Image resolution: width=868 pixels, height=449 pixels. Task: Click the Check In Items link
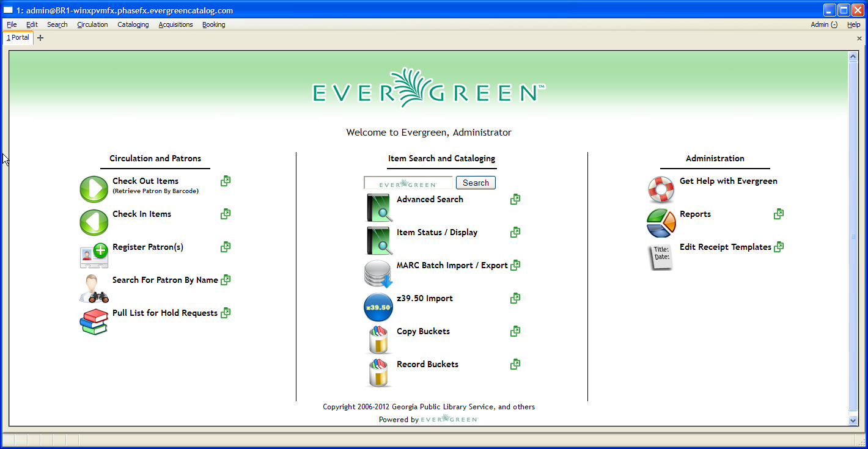click(x=142, y=214)
